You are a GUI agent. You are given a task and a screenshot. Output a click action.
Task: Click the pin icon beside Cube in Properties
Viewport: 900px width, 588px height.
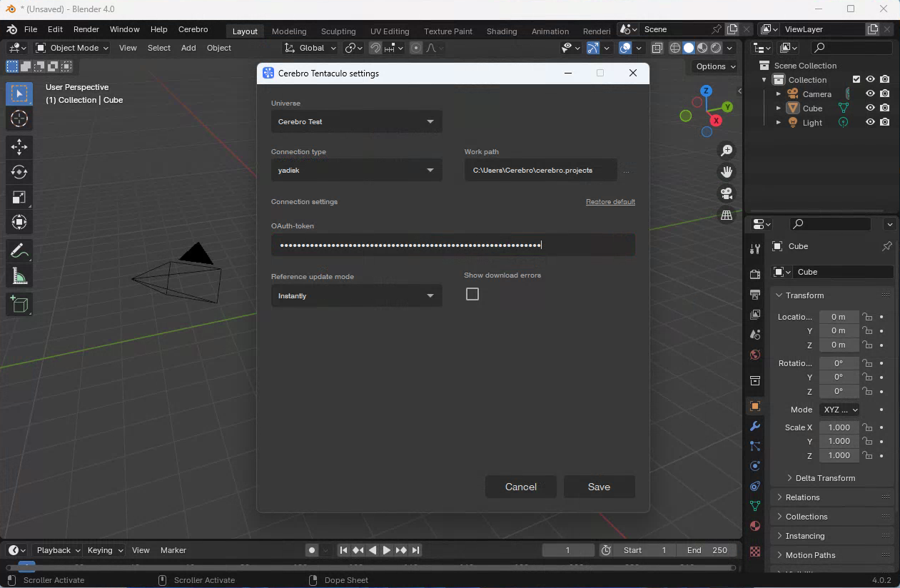click(886, 246)
